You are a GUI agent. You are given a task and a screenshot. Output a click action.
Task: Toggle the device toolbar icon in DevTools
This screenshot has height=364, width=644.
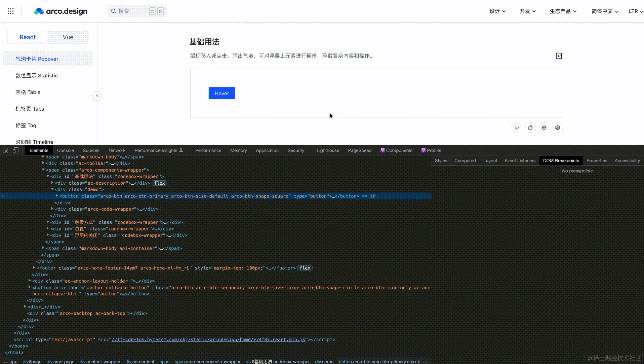coord(15,150)
